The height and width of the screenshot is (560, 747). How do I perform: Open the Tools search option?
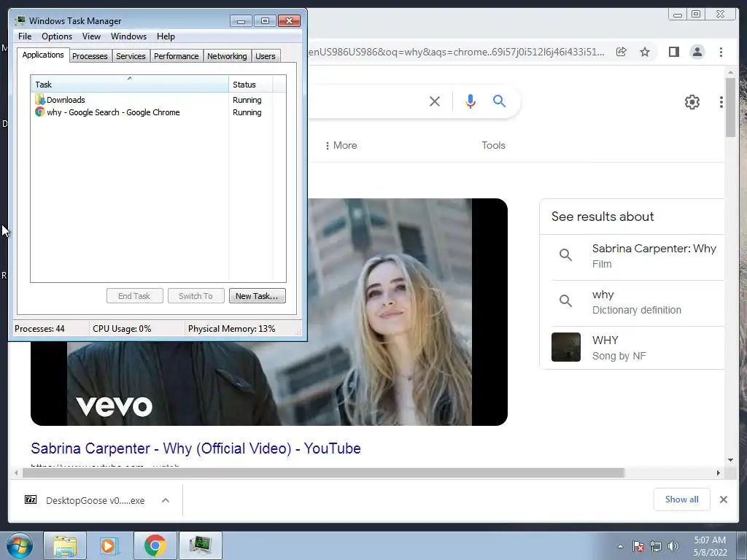pos(493,145)
